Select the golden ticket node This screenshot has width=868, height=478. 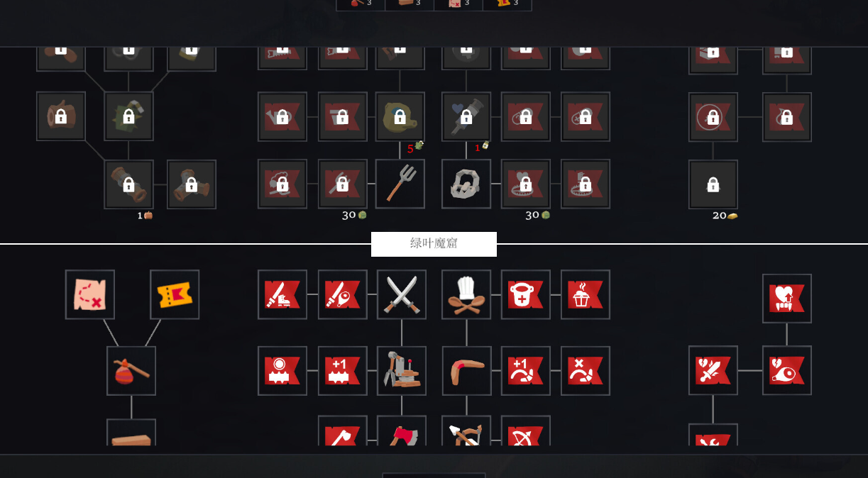175,294
